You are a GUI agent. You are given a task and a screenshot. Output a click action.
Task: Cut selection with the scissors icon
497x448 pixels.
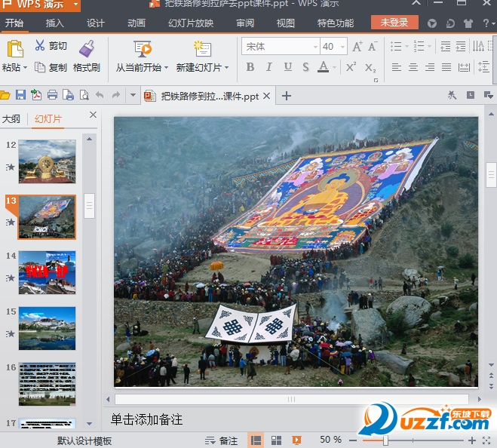click(x=40, y=45)
